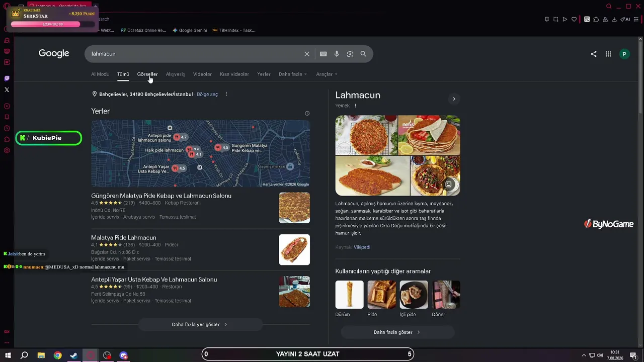Submit the search with the magnifier icon
644x362 pixels.
363,54
